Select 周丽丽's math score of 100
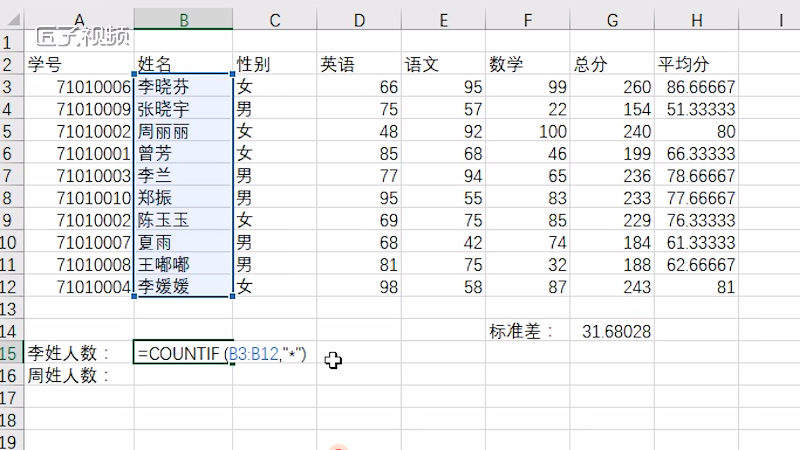Image resolution: width=800 pixels, height=450 pixels. (527, 131)
